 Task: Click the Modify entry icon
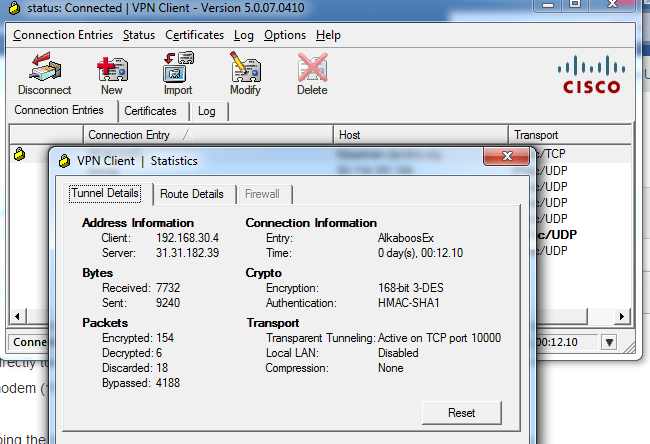tap(245, 73)
